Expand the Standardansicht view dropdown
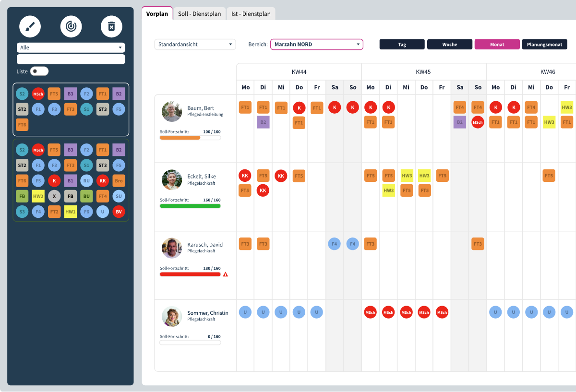 [195, 45]
